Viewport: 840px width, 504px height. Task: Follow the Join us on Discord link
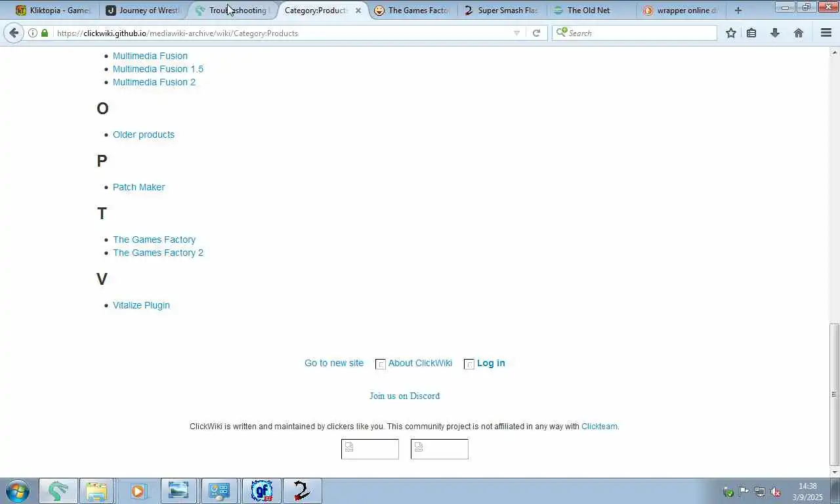click(404, 396)
